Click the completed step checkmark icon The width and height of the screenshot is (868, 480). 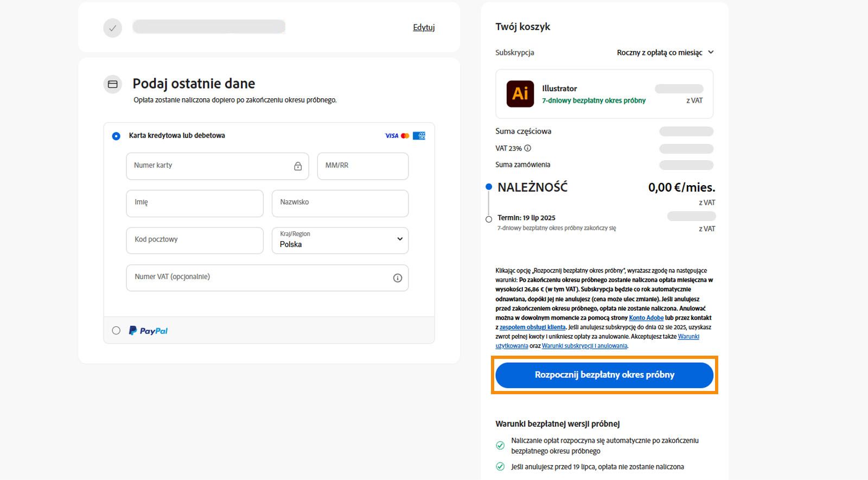[113, 28]
